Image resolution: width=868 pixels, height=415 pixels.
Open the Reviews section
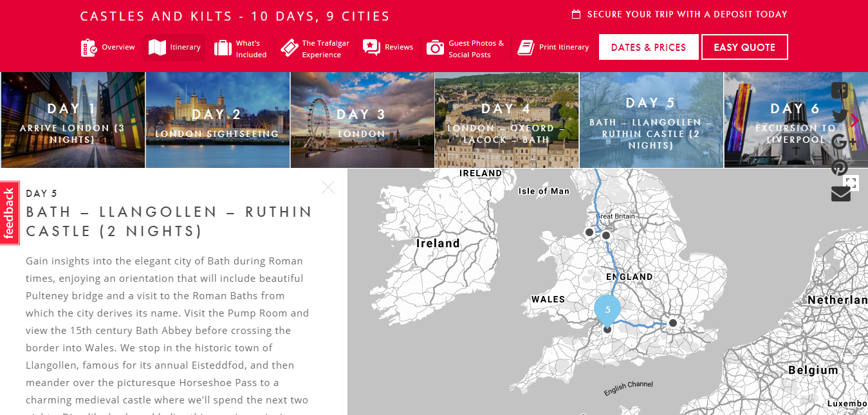(x=388, y=48)
